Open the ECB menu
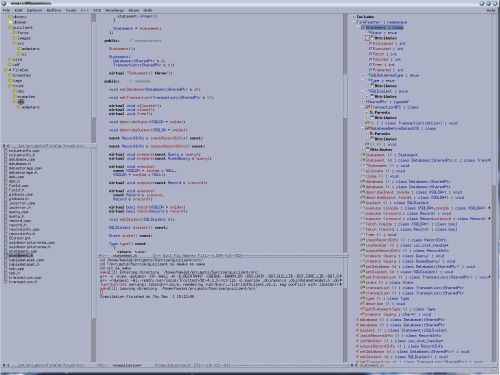500x375 pixels. (97, 10)
